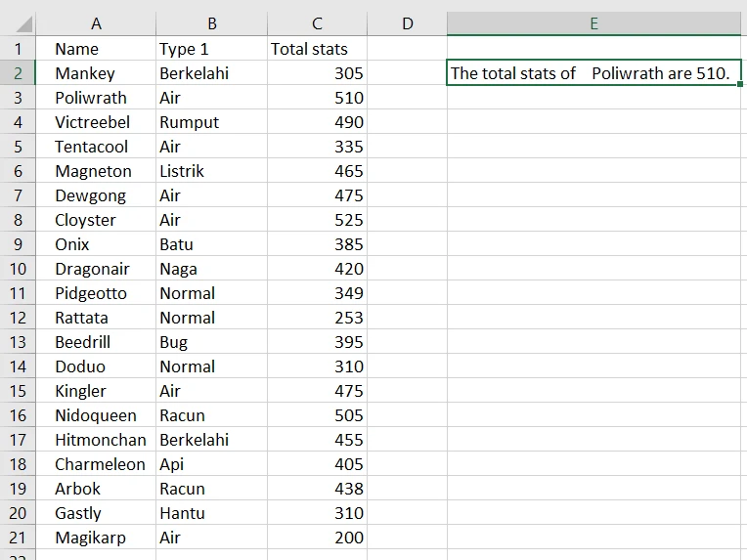Select the cell containing 'Gastly'
The image size is (747, 560).
[96, 513]
